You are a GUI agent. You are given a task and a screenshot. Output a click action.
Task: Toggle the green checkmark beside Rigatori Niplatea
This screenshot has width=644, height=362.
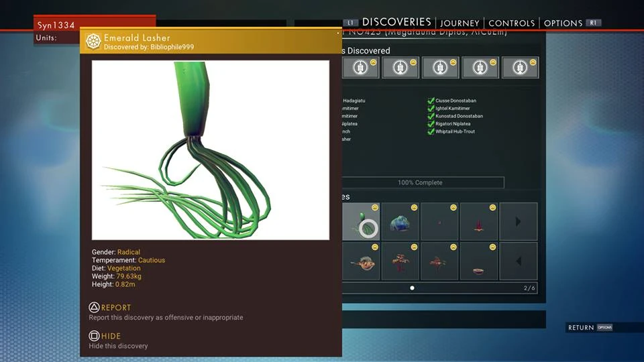pos(431,124)
